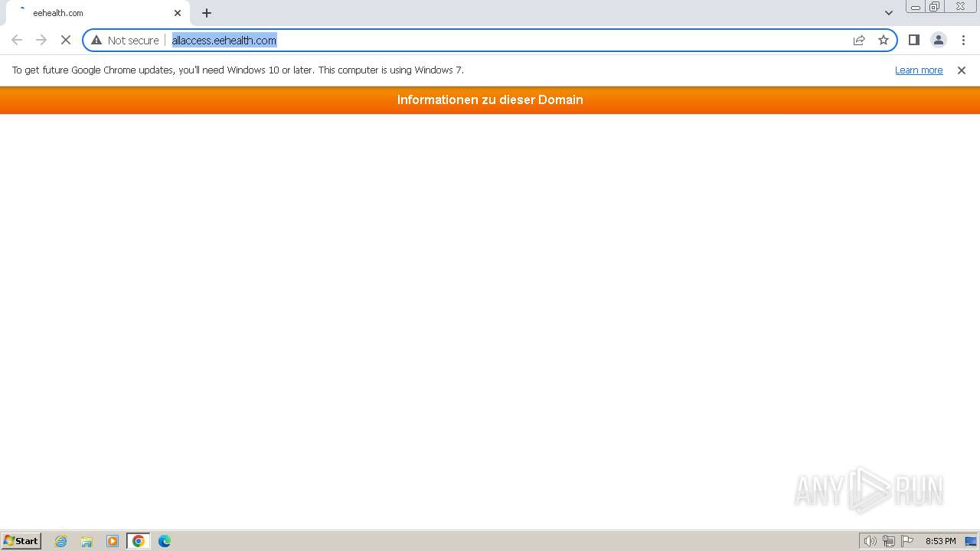Open the network tray icon
The height and width of the screenshot is (551, 980).
(x=889, y=541)
